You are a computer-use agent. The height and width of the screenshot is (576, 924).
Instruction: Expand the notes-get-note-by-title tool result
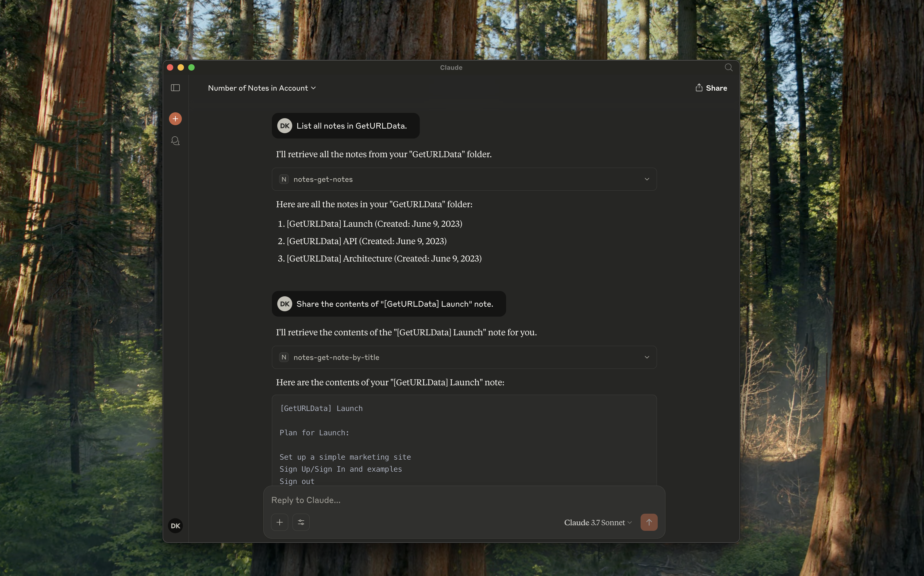(x=646, y=357)
